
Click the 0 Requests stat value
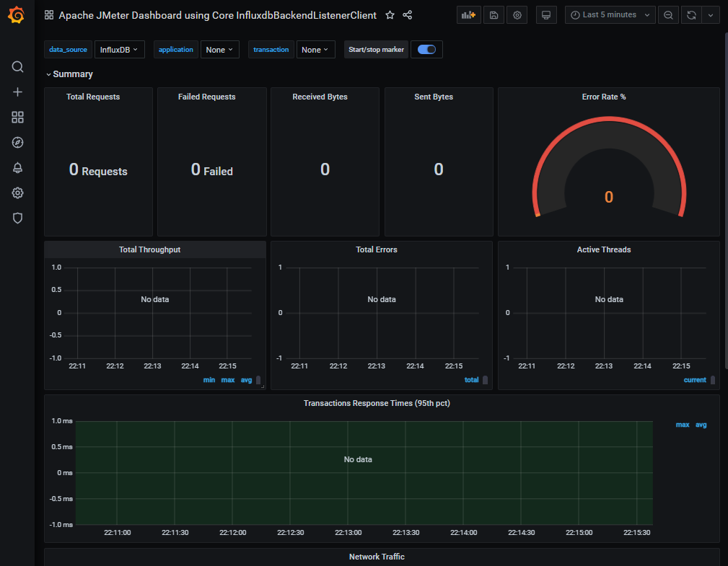[98, 170]
